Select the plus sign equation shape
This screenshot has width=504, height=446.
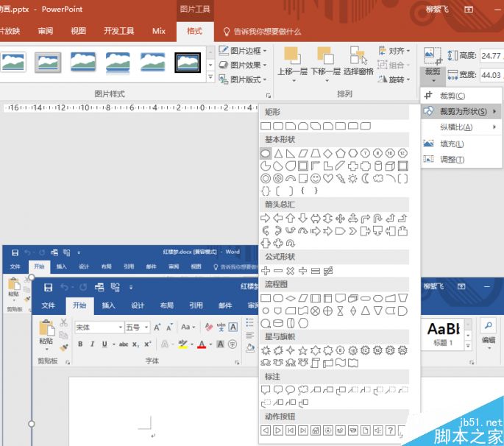(266, 271)
